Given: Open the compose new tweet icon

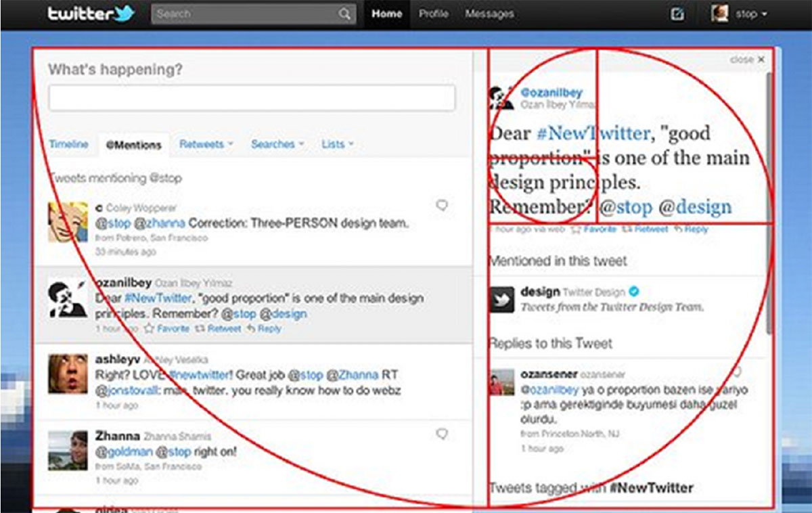Looking at the screenshot, I should click(x=677, y=14).
